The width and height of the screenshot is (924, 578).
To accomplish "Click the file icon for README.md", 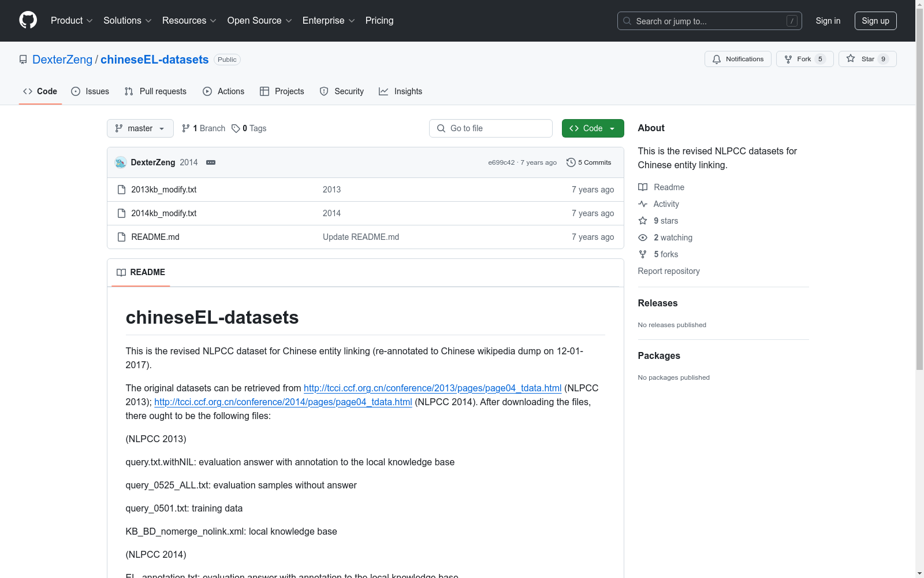I will click(121, 237).
